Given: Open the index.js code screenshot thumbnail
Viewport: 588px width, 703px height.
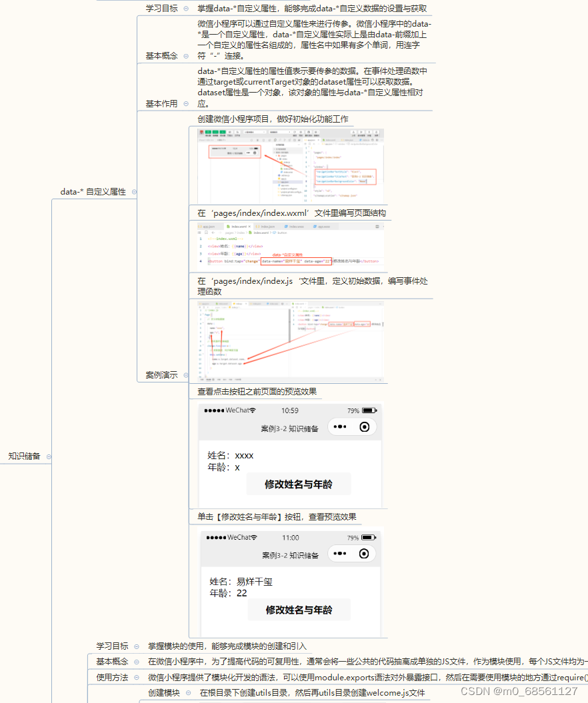Looking at the screenshot, I should [x=290, y=342].
